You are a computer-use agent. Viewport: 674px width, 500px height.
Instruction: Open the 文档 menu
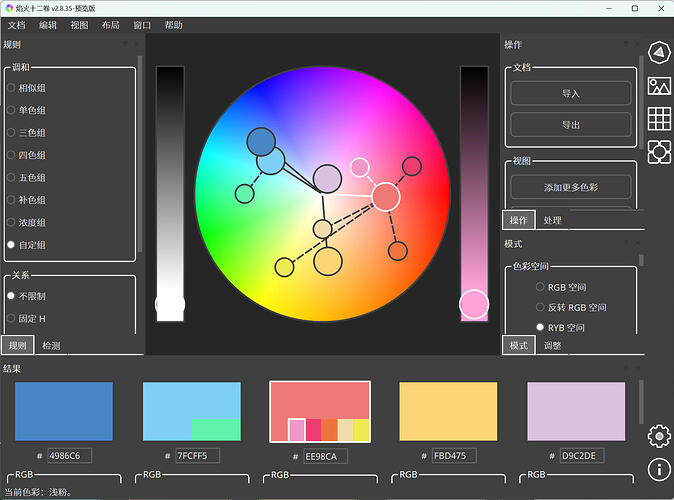tap(17, 25)
